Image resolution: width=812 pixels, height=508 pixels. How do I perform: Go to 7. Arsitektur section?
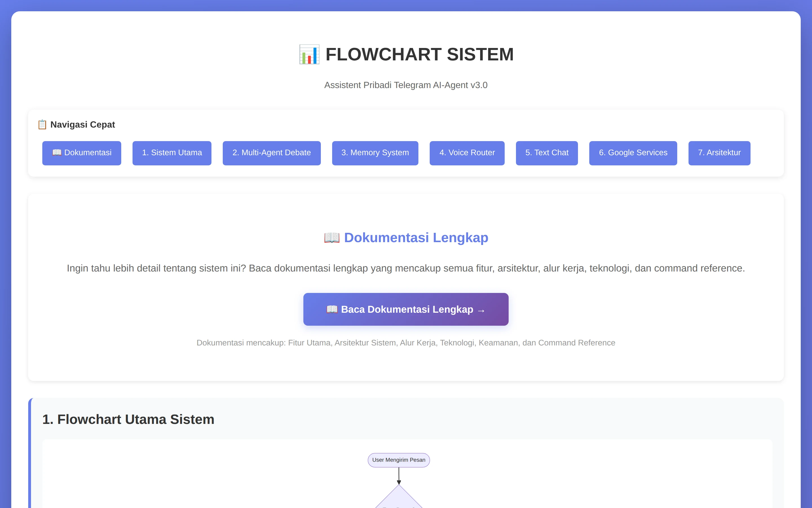pos(720,153)
